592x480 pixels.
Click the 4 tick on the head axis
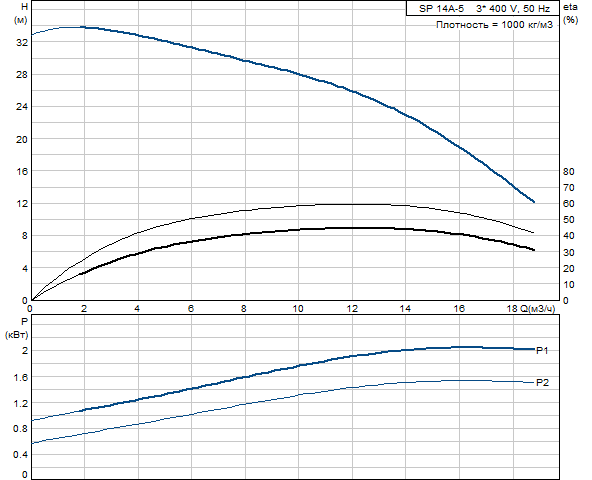click(25, 269)
